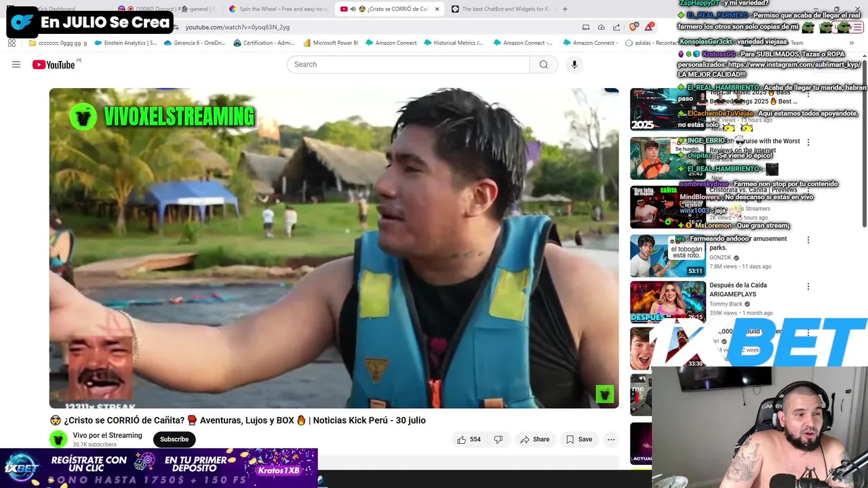The image size is (868, 488).
Task: Save the video to a playlist
Action: tap(579, 439)
